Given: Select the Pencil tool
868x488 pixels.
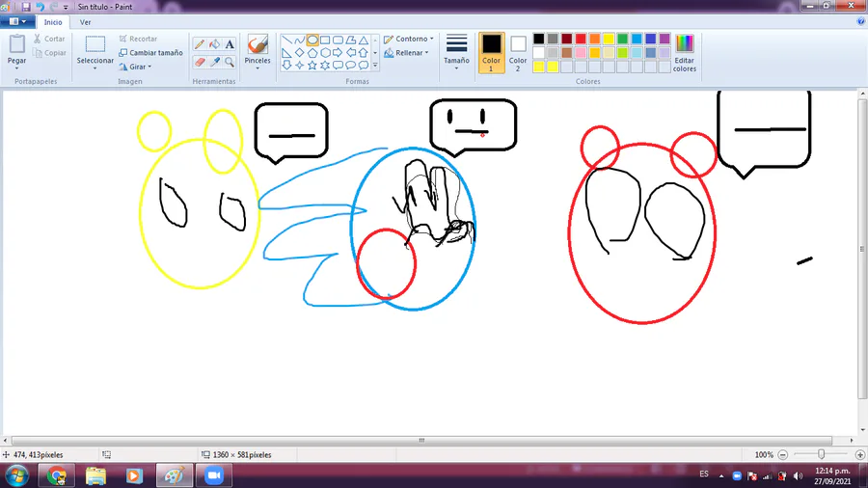Looking at the screenshot, I should [x=200, y=44].
